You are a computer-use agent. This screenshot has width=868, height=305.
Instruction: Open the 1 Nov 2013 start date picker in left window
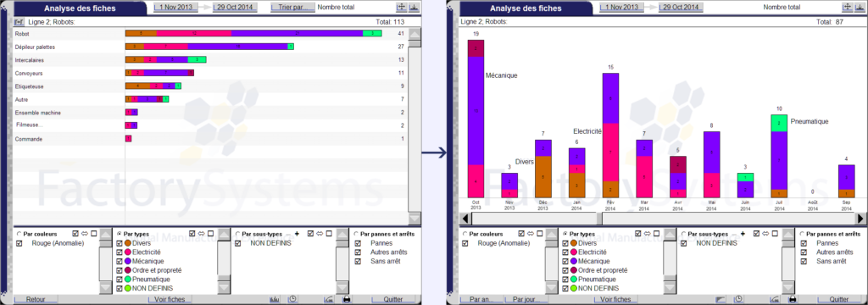point(175,8)
